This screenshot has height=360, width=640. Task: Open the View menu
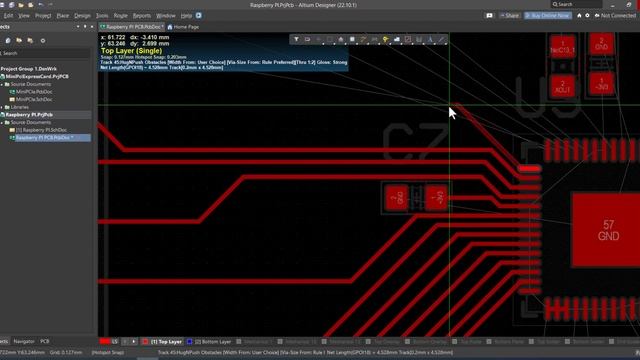point(24,16)
